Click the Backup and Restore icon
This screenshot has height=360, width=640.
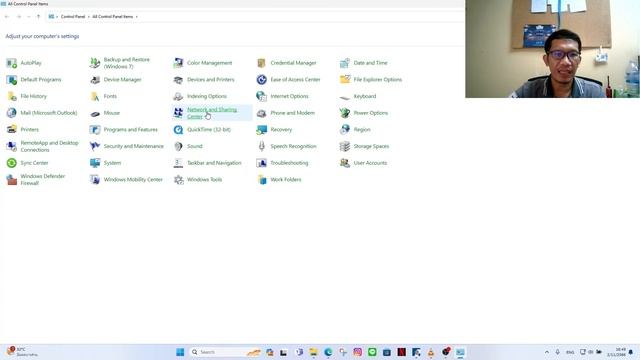(x=95, y=63)
